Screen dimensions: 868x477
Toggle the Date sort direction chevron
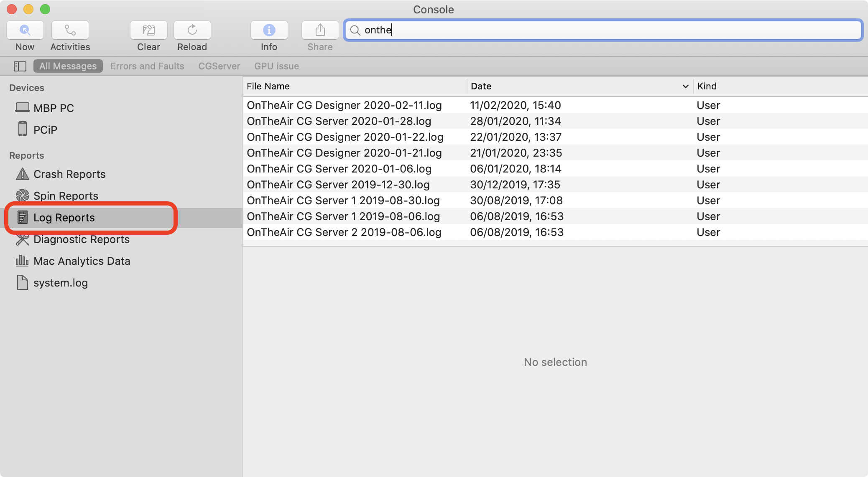[685, 86]
